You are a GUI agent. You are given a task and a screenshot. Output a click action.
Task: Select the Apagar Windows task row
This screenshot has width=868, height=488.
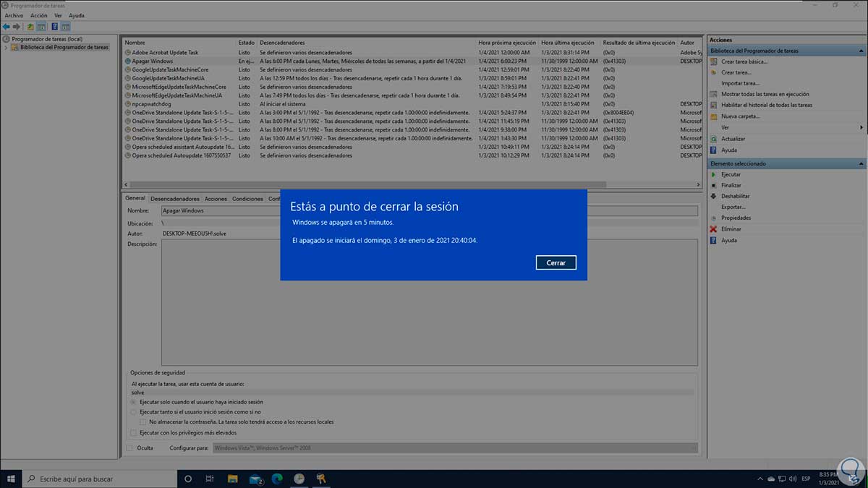413,61
